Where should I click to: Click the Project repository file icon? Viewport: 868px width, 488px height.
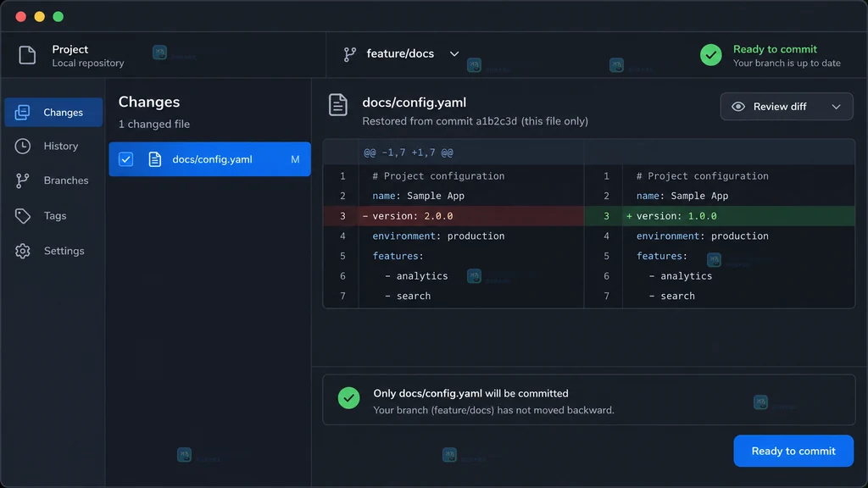[x=27, y=55]
